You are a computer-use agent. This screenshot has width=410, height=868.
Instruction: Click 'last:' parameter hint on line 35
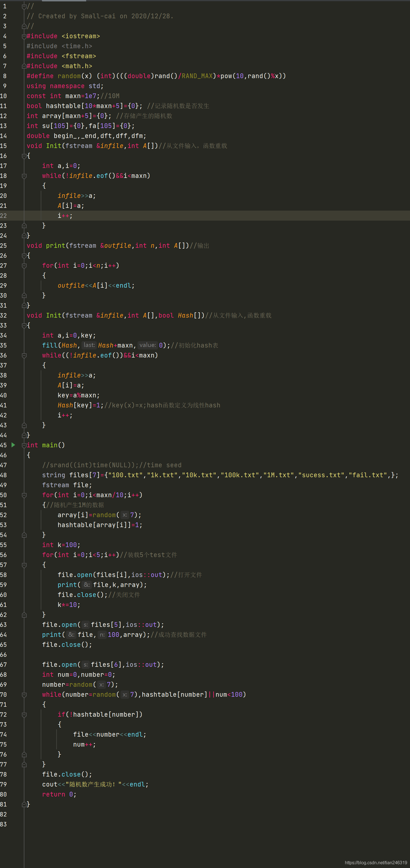(x=89, y=345)
